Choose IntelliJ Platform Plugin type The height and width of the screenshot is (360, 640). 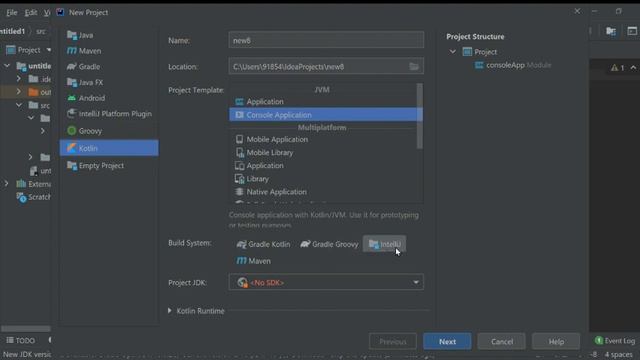(109, 114)
